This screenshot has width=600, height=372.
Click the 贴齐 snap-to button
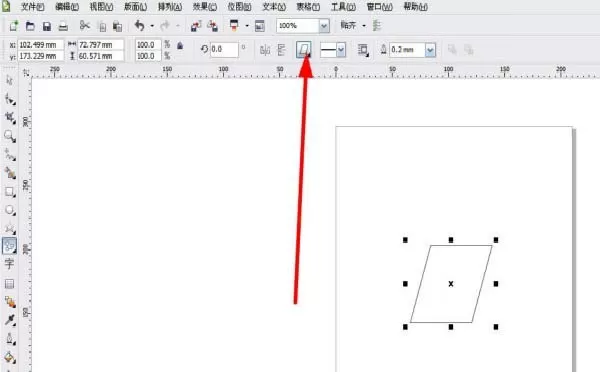[x=348, y=26]
